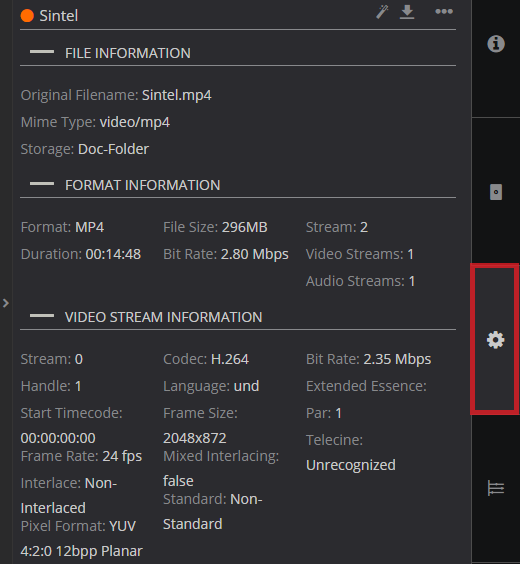
Task: Expand the left panel with chevron arrow
Action: [x=6, y=303]
